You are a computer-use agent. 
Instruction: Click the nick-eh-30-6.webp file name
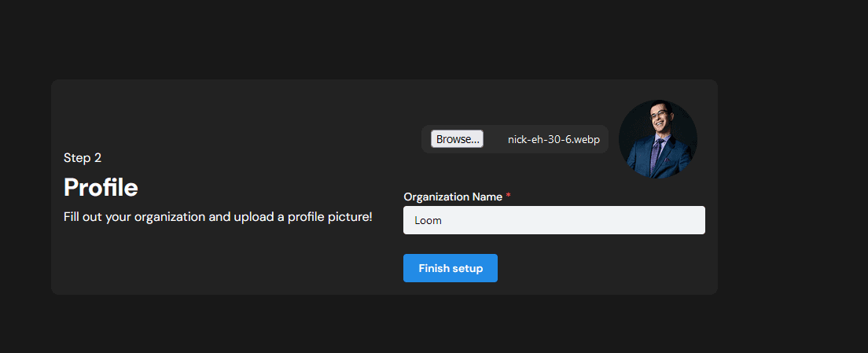point(554,140)
